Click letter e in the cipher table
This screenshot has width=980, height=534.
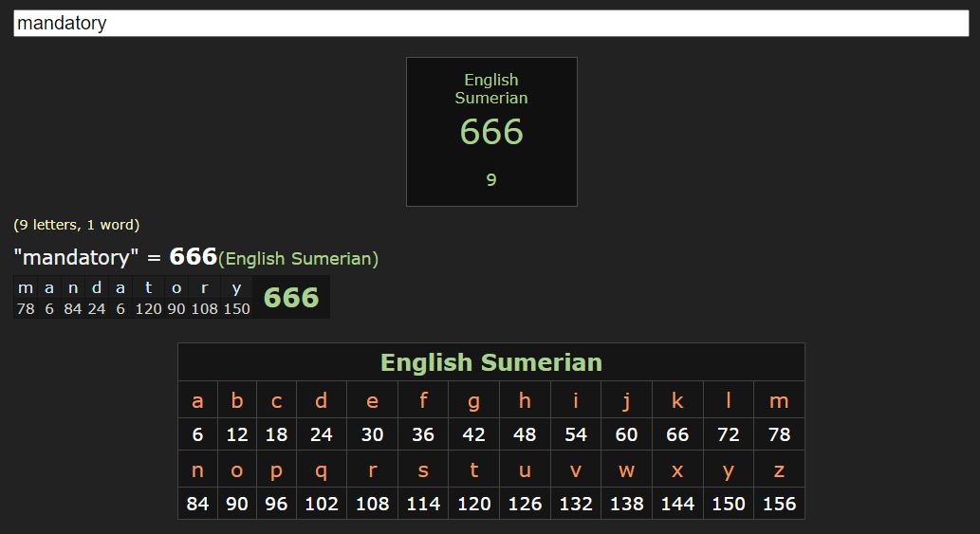tap(372, 400)
